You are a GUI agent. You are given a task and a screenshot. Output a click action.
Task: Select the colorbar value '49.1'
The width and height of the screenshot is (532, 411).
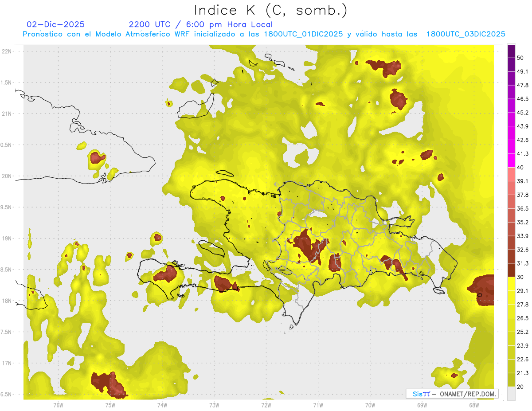coord(523,72)
